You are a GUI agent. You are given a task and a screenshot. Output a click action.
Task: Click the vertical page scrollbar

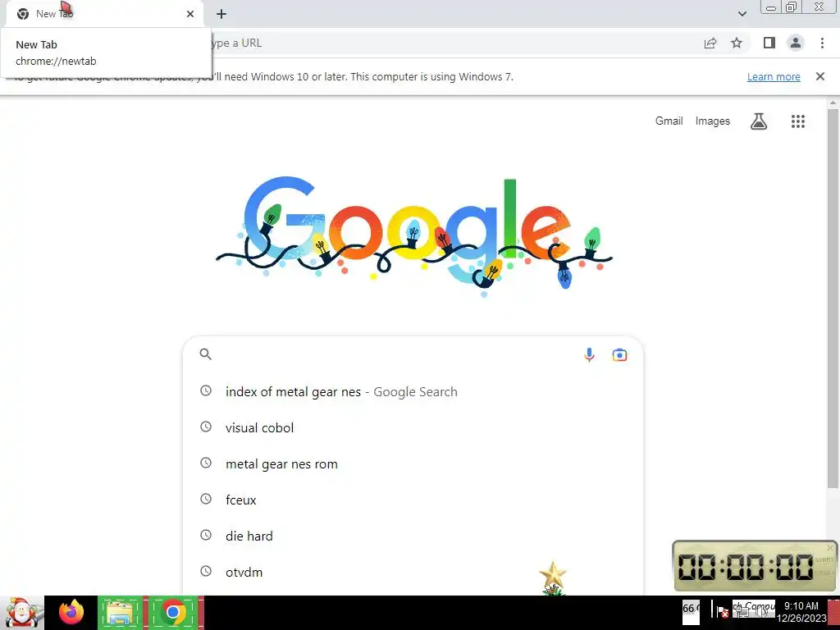pyautogui.click(x=833, y=297)
